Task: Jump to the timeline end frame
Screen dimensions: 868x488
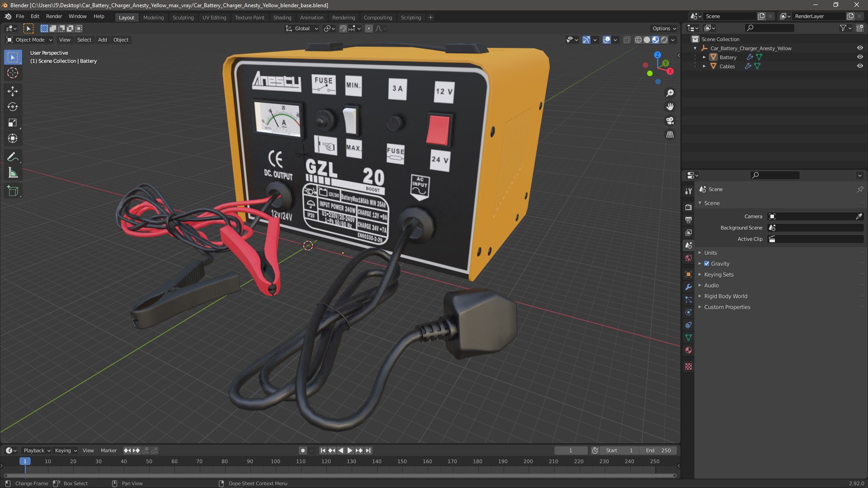Action: tap(368, 450)
